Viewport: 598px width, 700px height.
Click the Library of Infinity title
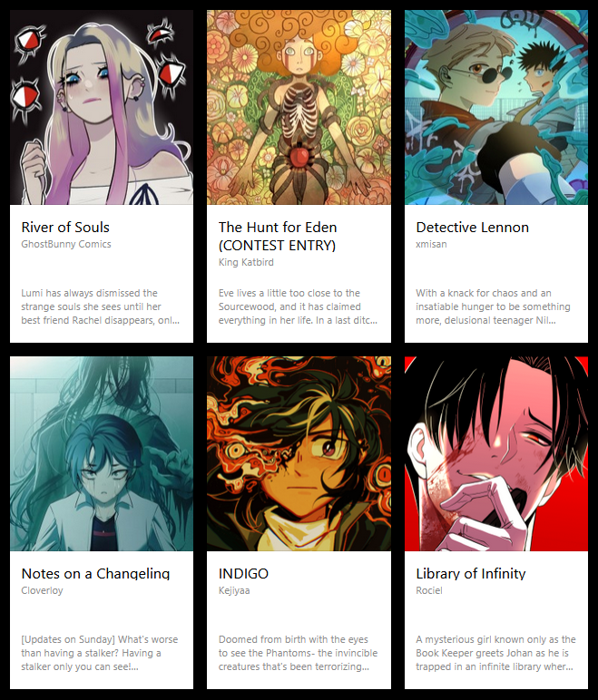(471, 573)
